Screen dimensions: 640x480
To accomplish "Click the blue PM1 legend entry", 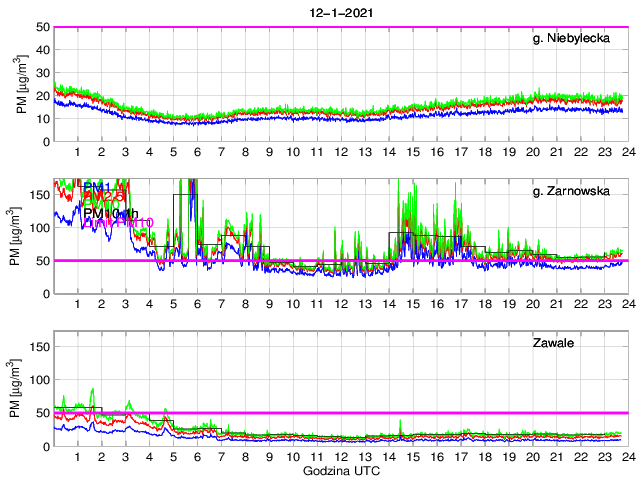I will point(99,187).
